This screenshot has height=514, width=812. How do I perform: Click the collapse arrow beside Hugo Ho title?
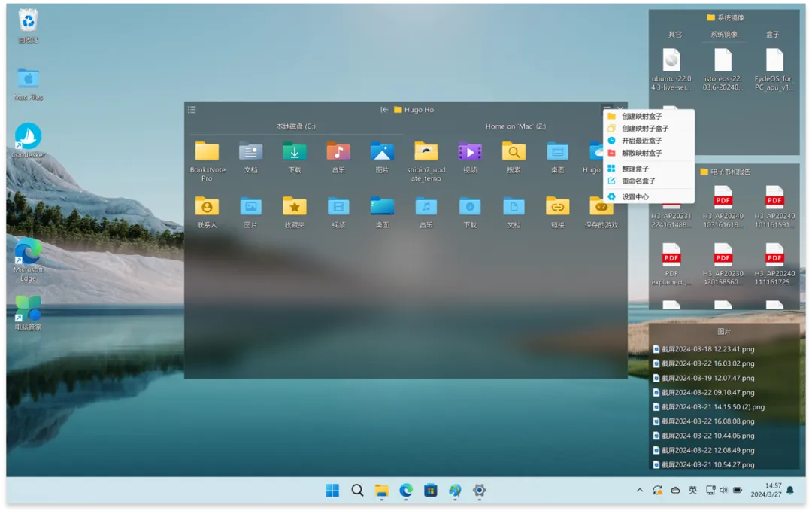384,110
